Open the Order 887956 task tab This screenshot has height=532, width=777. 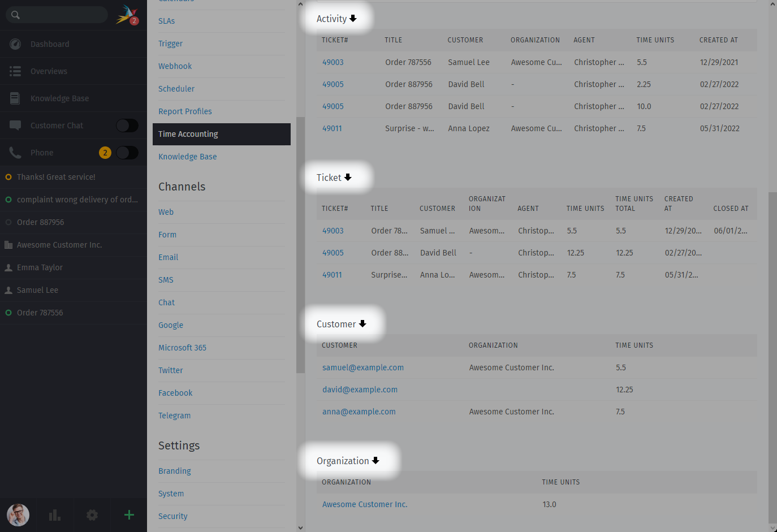click(74, 222)
